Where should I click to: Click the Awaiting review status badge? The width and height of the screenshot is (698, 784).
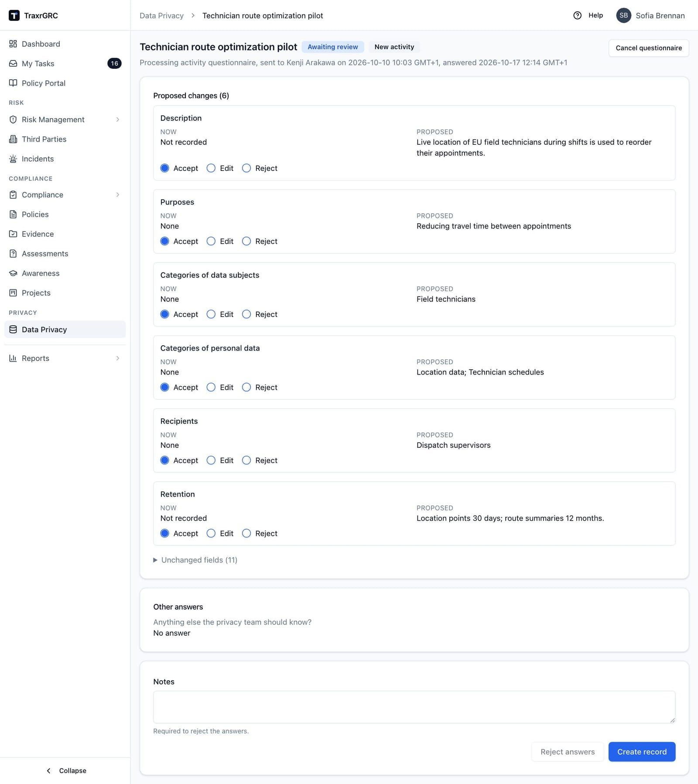[332, 47]
